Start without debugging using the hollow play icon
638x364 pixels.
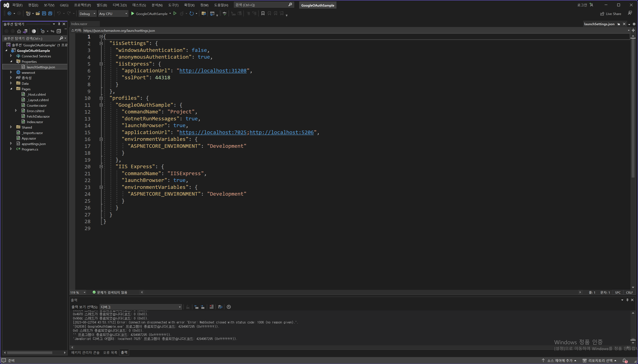pos(175,14)
